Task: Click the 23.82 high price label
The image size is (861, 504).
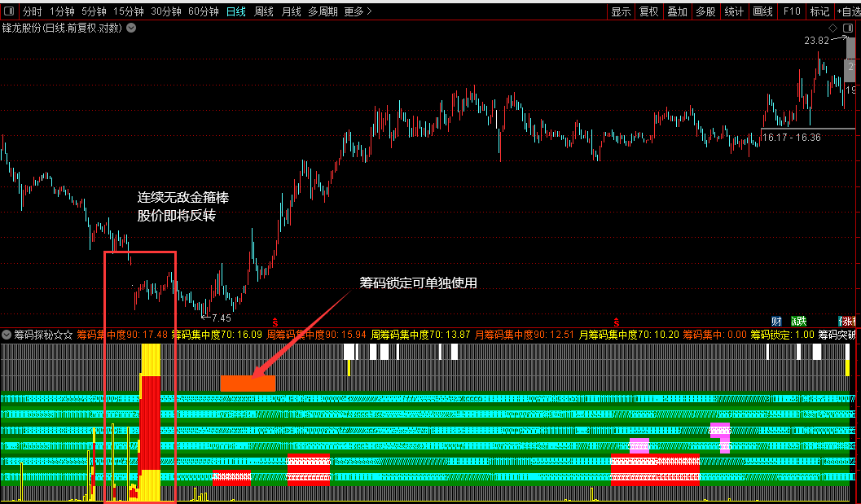Action: (x=816, y=41)
